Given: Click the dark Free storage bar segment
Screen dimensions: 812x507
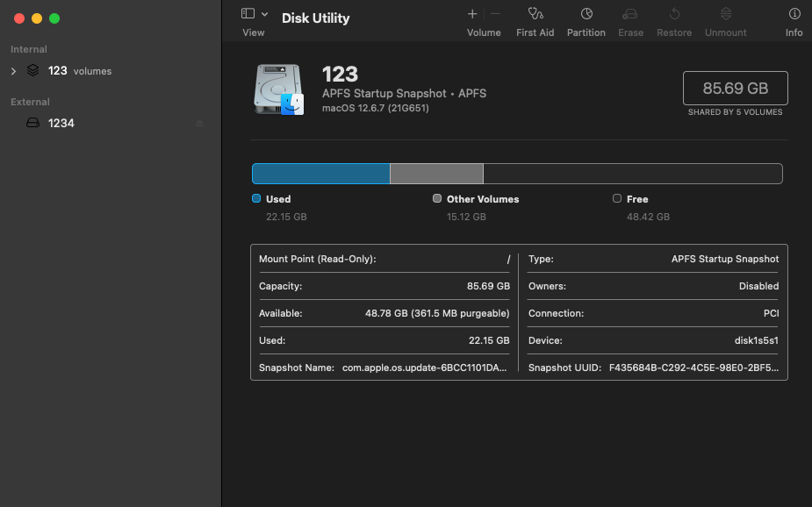Looking at the screenshot, I should pyautogui.click(x=633, y=174).
